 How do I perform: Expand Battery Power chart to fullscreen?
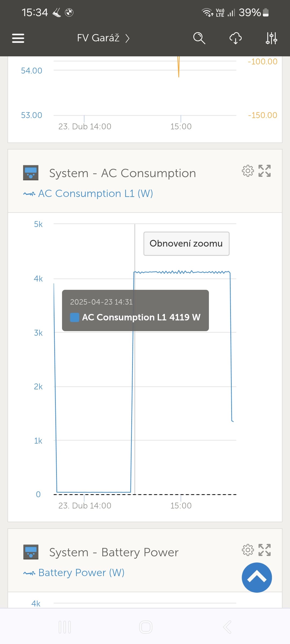264,550
